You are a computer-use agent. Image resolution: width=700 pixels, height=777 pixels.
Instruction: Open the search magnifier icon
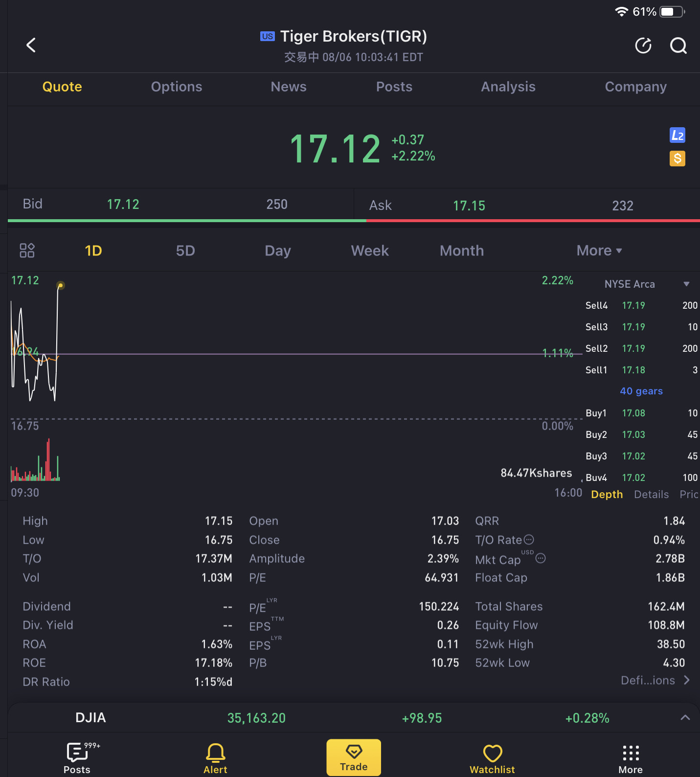pyautogui.click(x=678, y=46)
